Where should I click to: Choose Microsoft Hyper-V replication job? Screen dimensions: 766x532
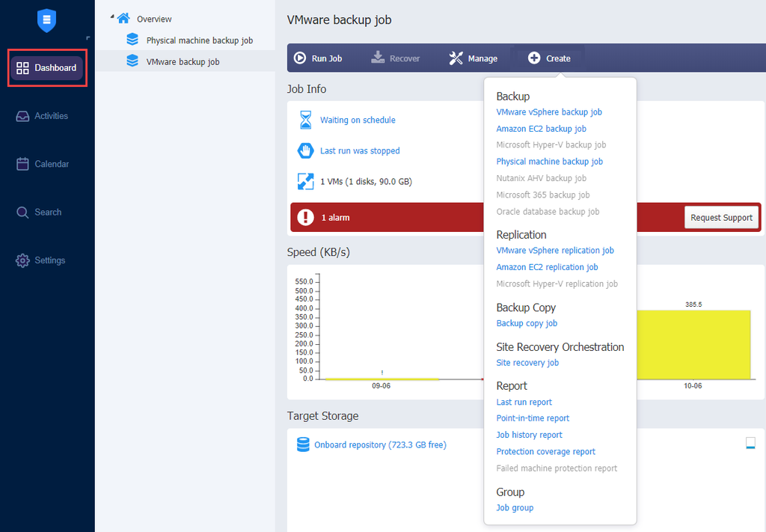pyautogui.click(x=557, y=284)
